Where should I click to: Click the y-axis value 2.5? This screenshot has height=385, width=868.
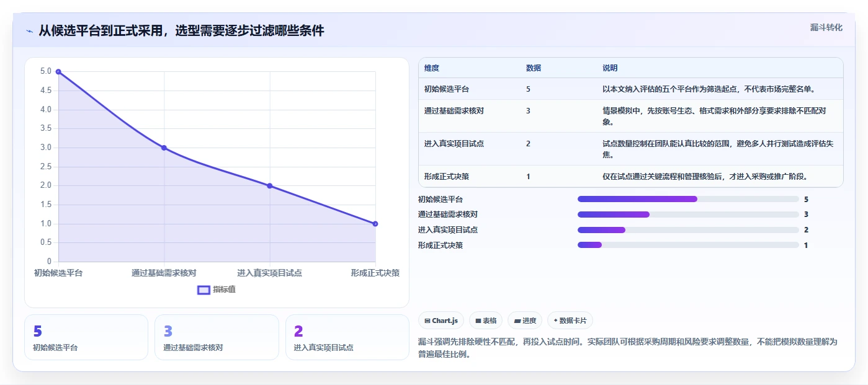click(46, 167)
